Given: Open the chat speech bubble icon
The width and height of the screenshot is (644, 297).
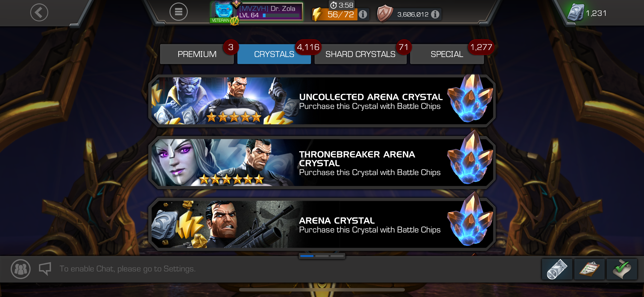Looking at the screenshot, I should tap(45, 269).
